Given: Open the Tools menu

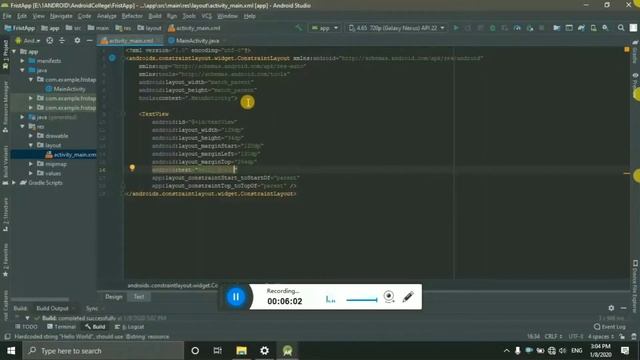Looking at the screenshot, I should [189, 16].
